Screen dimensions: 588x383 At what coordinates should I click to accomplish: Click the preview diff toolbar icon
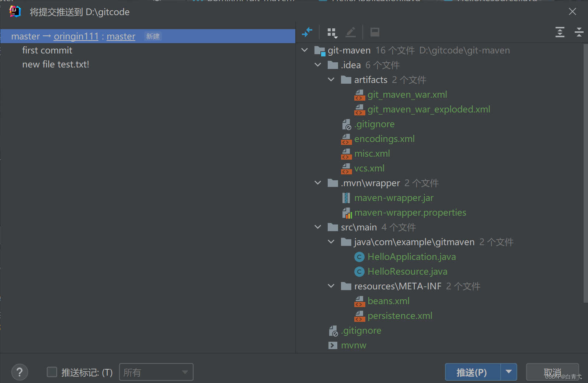[375, 32]
